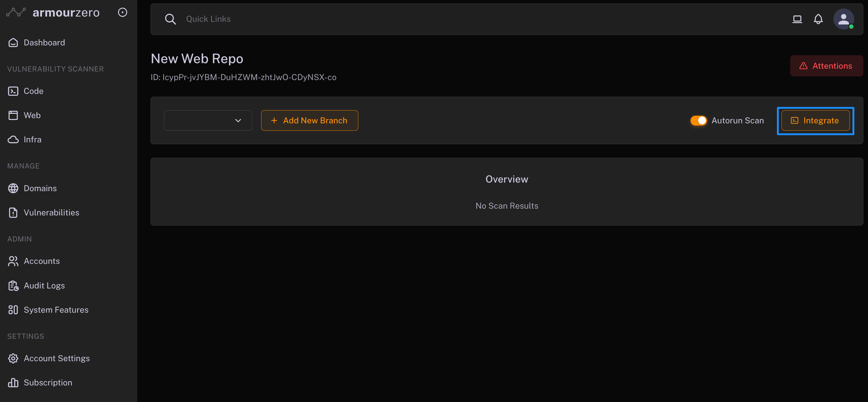Navigate to Vulnerabilities page

coord(51,212)
